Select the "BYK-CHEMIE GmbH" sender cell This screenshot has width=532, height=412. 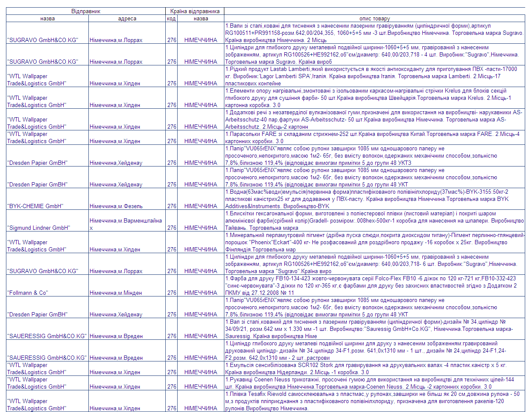48,199
